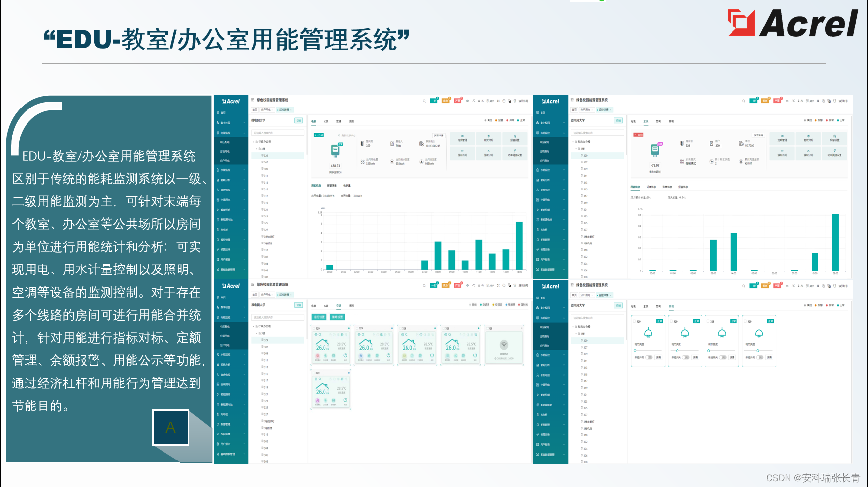Toggle 单控开关 switch on fourth lighting card
Screen dimensions: 868x487
coord(759,357)
